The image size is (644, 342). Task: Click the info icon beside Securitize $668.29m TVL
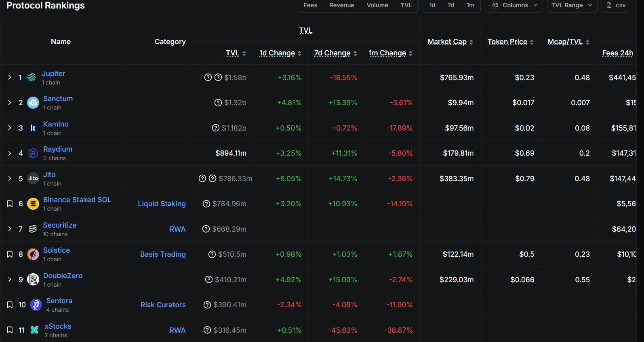(x=206, y=229)
